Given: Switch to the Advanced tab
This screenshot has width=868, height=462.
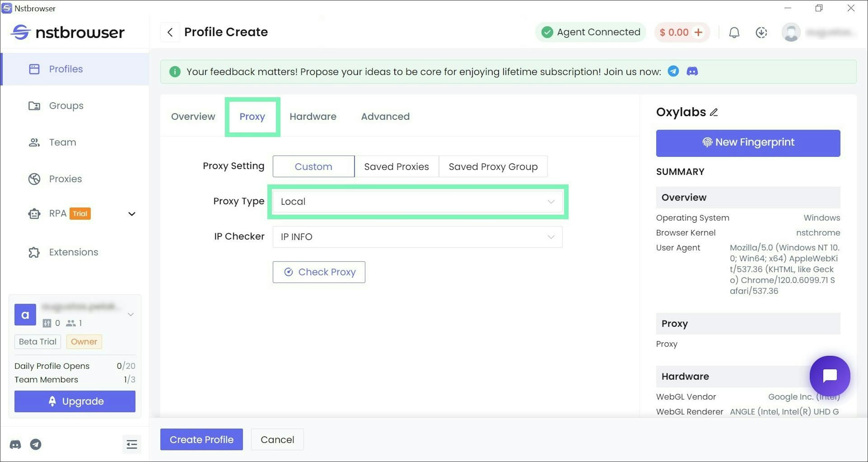Looking at the screenshot, I should (385, 116).
